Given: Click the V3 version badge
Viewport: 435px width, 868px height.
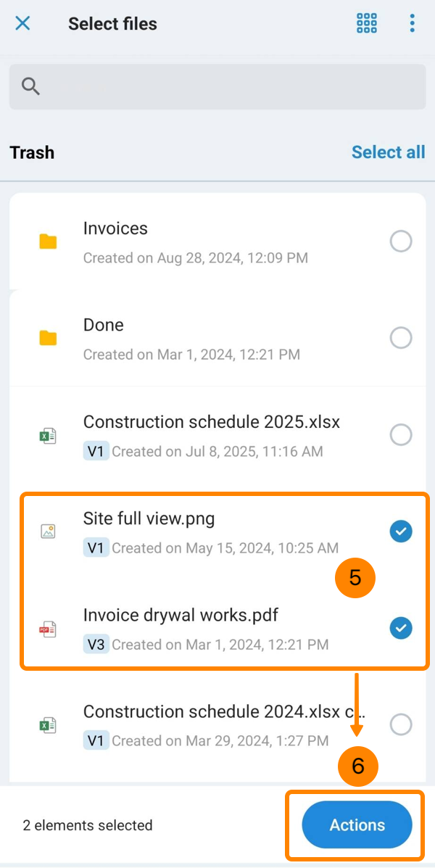Looking at the screenshot, I should 96,644.
